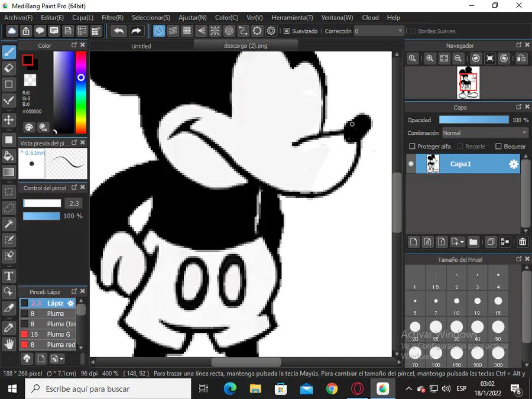Open Lápiz brush settings gear

70,303
